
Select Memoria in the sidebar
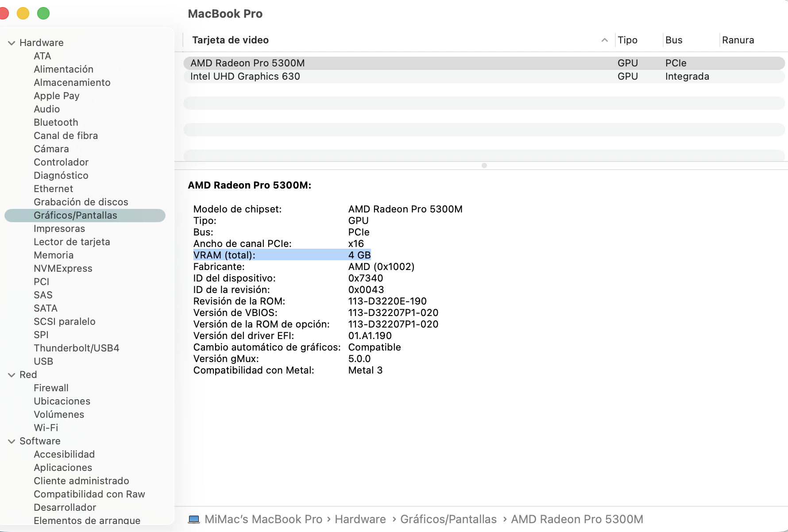click(x=54, y=255)
